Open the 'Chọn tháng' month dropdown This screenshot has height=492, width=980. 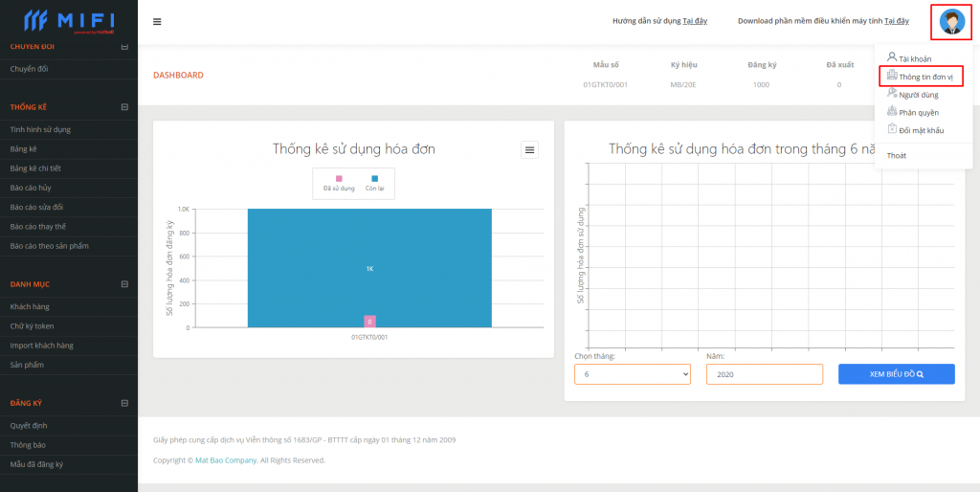pos(632,374)
